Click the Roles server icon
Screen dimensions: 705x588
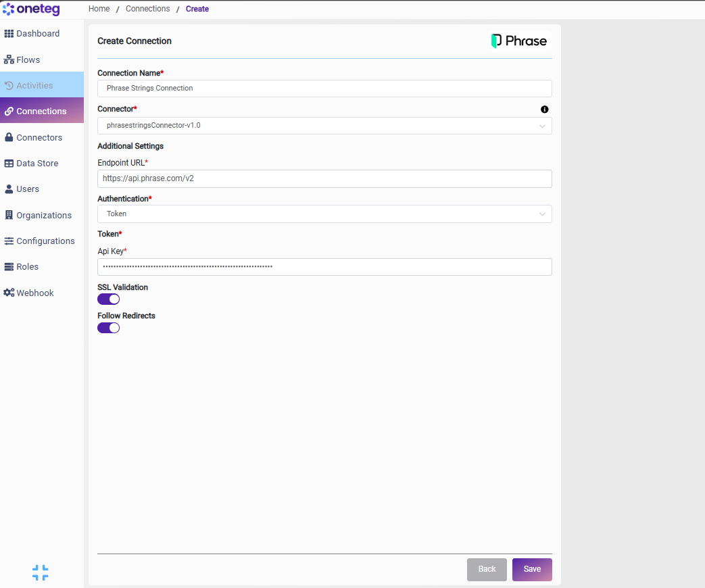pyautogui.click(x=9, y=267)
